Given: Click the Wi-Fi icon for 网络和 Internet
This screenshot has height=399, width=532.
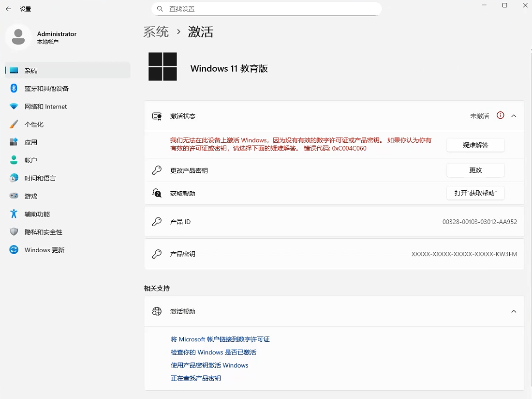Looking at the screenshot, I should [x=14, y=107].
